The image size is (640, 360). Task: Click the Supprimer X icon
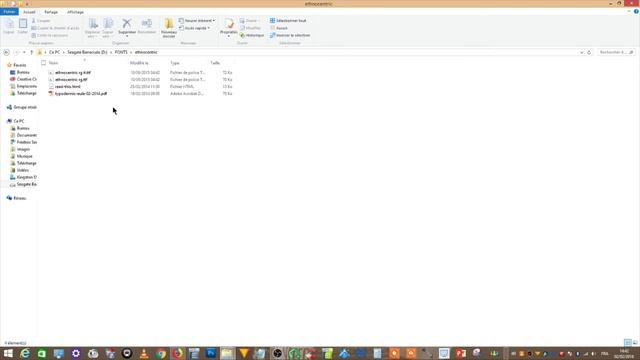coord(127,24)
